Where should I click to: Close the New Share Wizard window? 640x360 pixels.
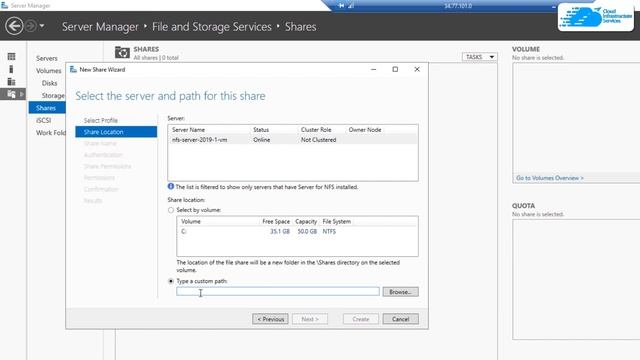pos(417,69)
